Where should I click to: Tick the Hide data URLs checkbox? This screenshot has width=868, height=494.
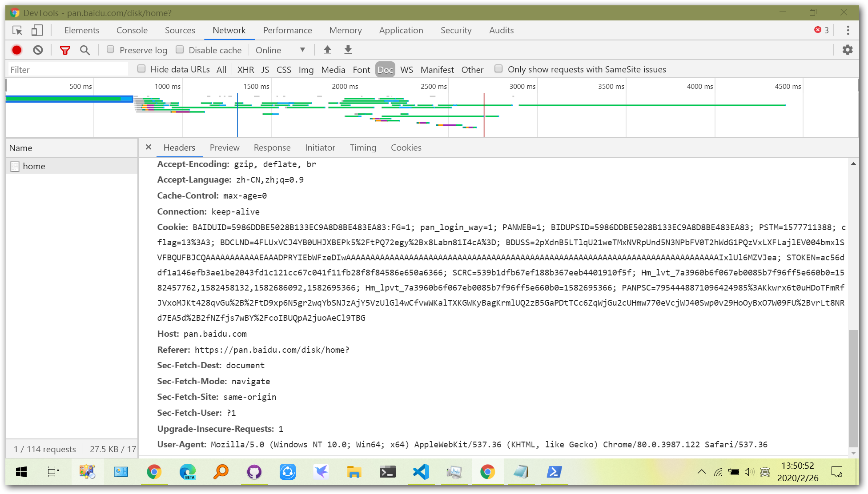141,69
